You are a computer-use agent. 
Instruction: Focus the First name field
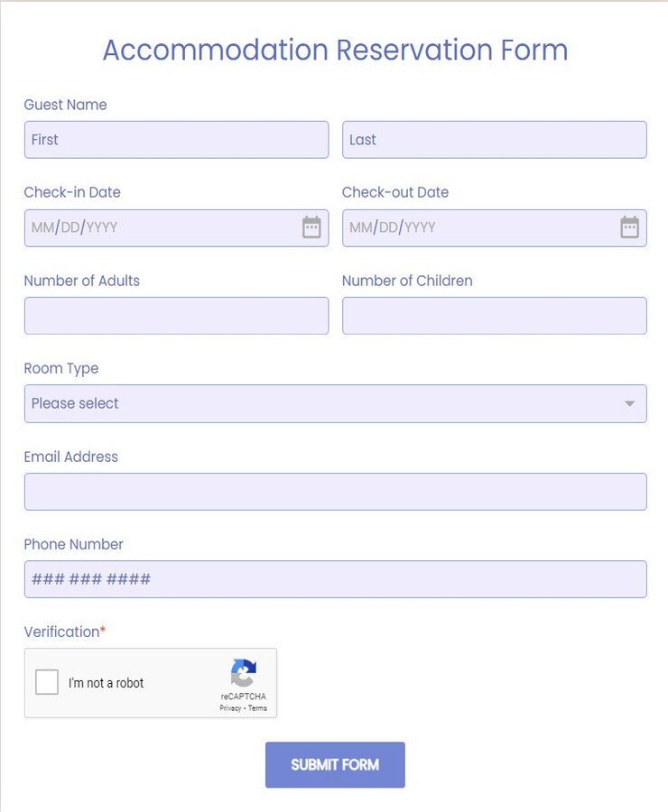pyautogui.click(x=176, y=140)
